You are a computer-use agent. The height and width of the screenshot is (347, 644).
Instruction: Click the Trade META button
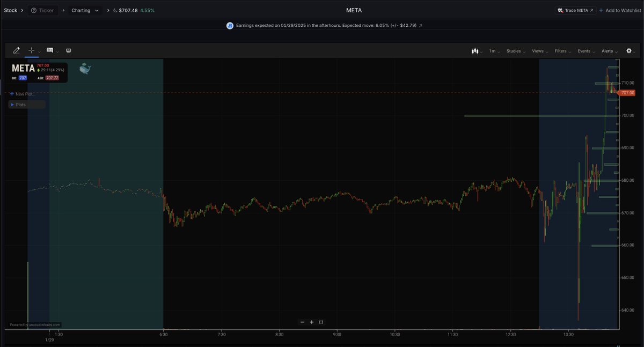tap(576, 10)
